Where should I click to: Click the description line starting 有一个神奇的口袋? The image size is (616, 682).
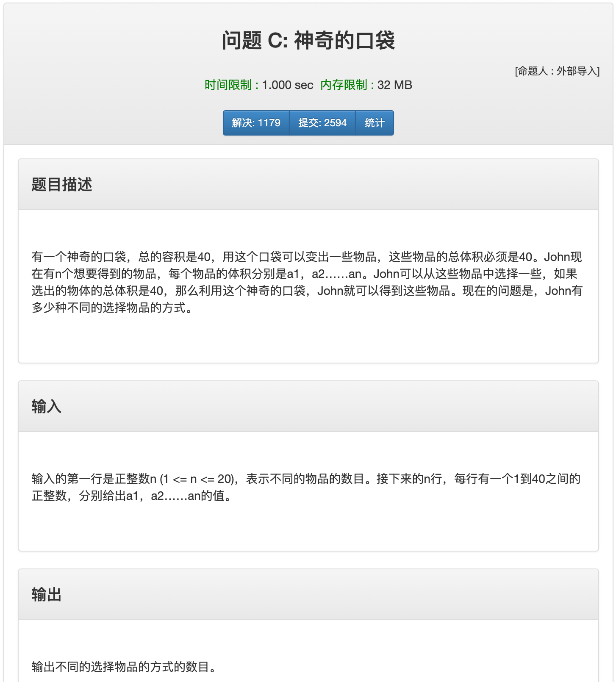307,257
